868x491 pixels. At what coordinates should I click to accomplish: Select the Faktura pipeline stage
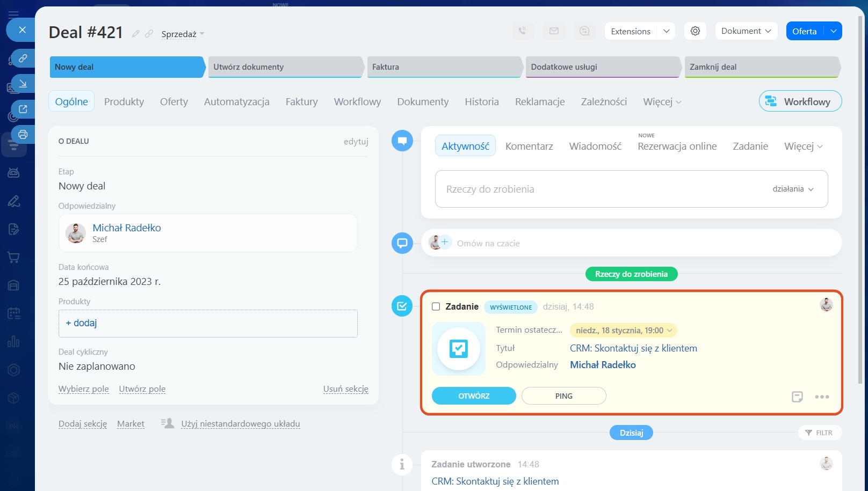coord(444,67)
